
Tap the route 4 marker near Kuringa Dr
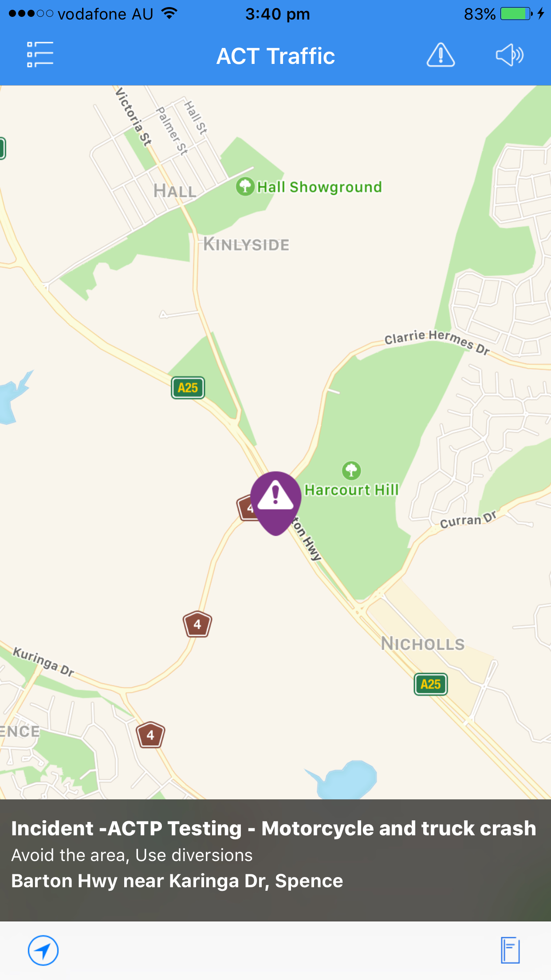pyautogui.click(x=150, y=735)
